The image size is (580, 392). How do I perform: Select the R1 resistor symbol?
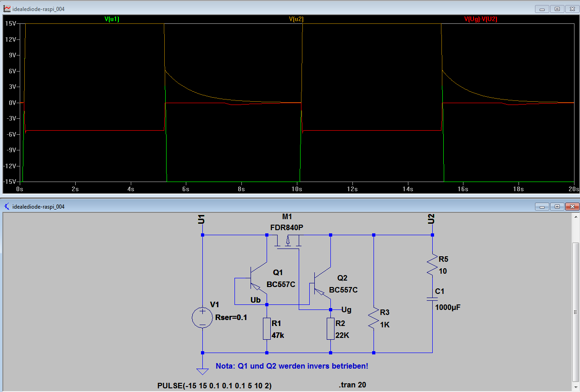[x=267, y=329]
